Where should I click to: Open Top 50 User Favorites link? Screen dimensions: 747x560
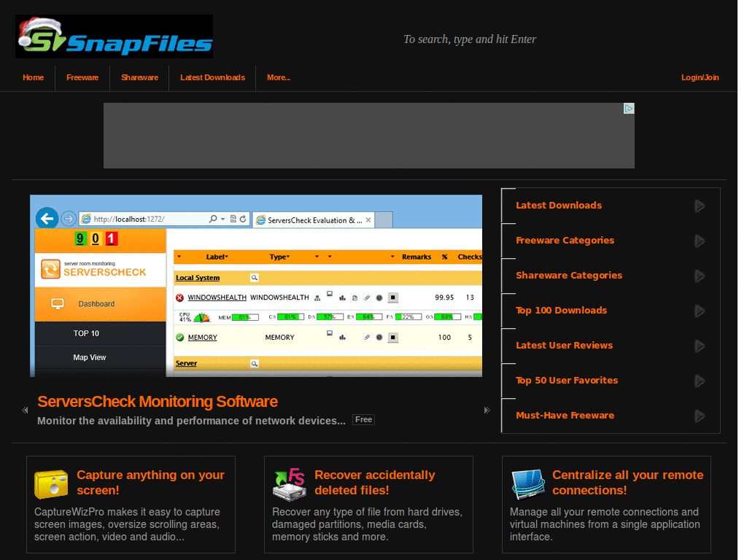click(x=566, y=381)
